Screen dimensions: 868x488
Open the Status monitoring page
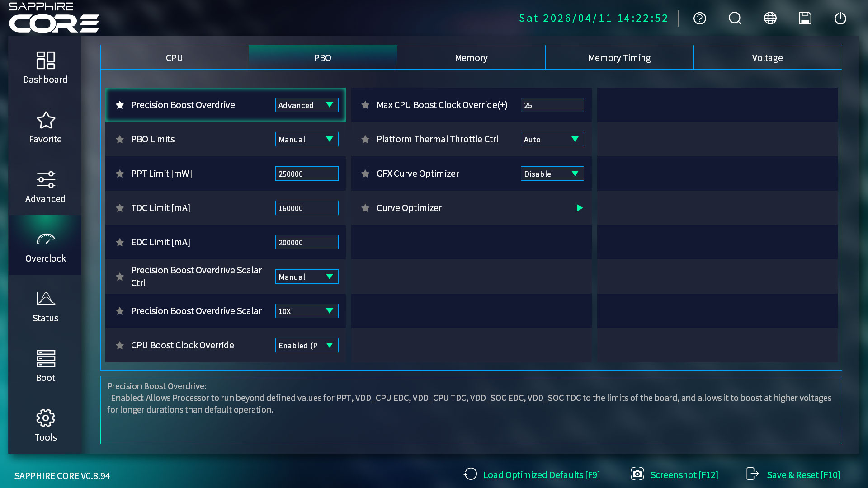[45, 306]
